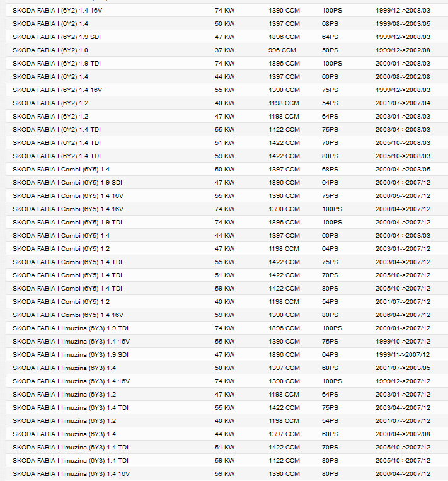Click the '2006/04->2007/12' date in the Combi row
448x481 pixels.
tap(403, 315)
